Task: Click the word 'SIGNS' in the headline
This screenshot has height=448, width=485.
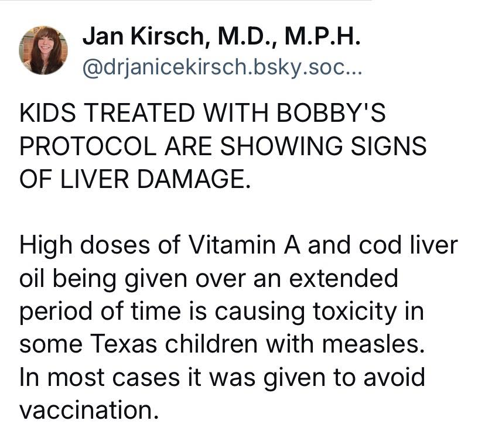Action: tap(388, 146)
